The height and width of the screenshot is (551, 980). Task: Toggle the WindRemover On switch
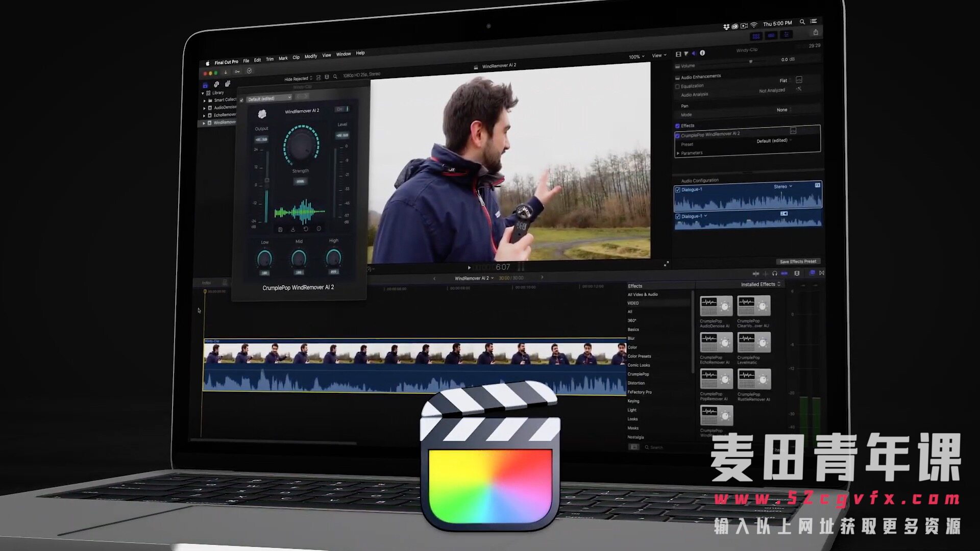point(342,109)
